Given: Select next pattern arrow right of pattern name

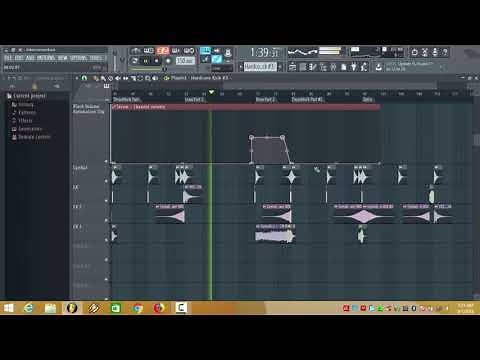Looking at the screenshot, I should [279, 67].
